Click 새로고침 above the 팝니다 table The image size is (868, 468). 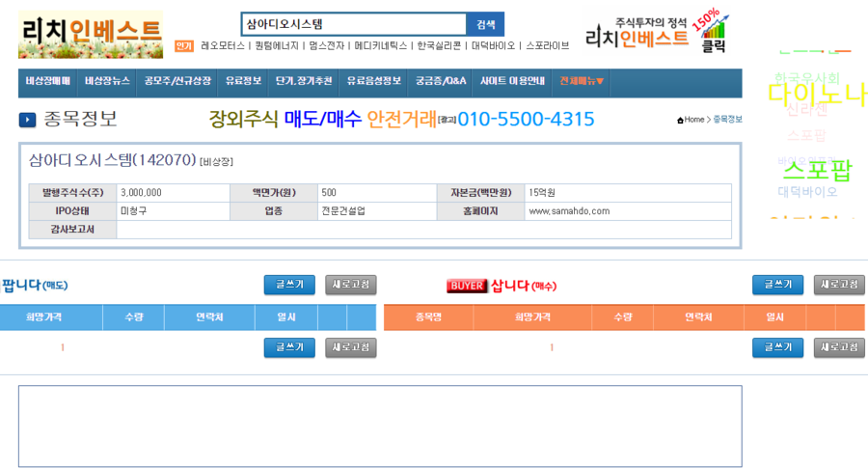tap(351, 285)
